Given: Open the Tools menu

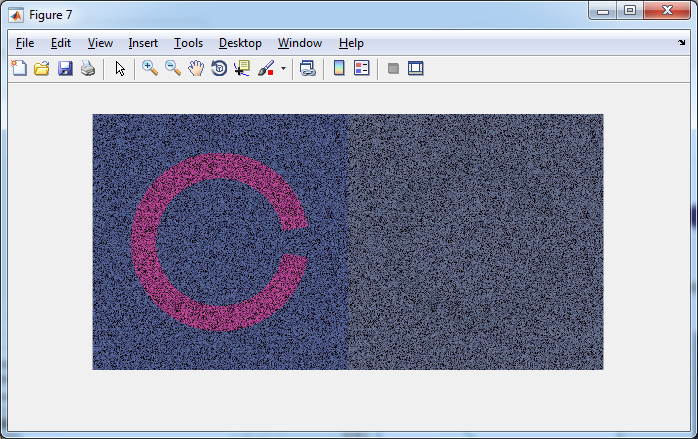Looking at the screenshot, I should pos(188,43).
